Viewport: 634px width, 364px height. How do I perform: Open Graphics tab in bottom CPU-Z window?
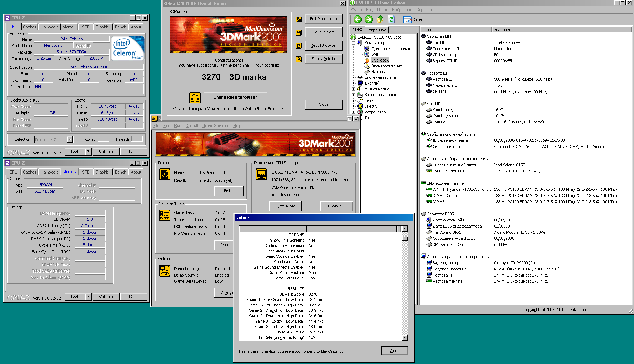(103, 172)
